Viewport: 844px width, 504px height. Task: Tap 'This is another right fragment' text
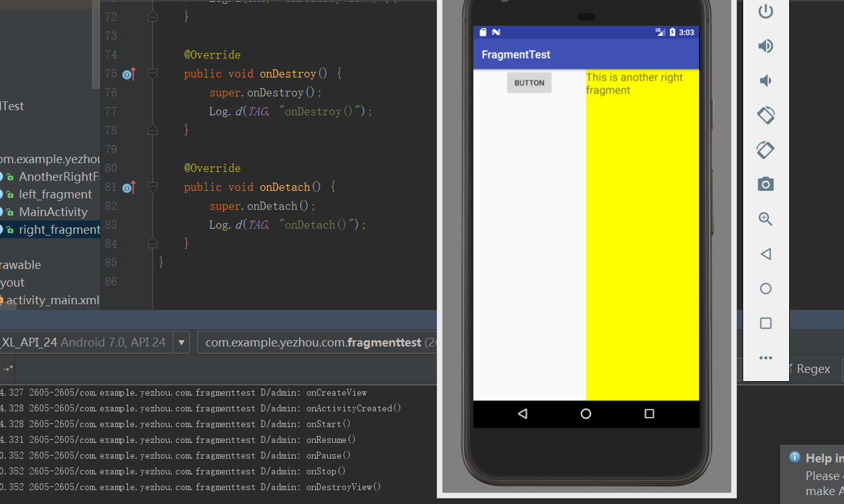[x=634, y=84]
